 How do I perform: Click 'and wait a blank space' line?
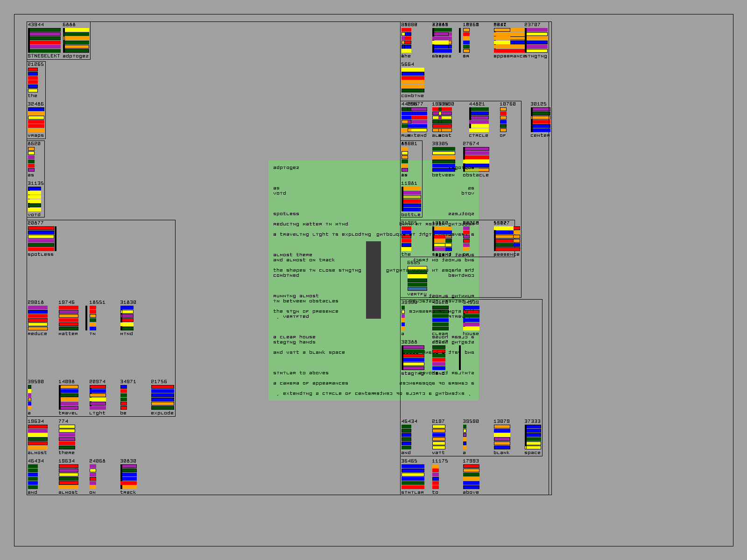point(309,352)
